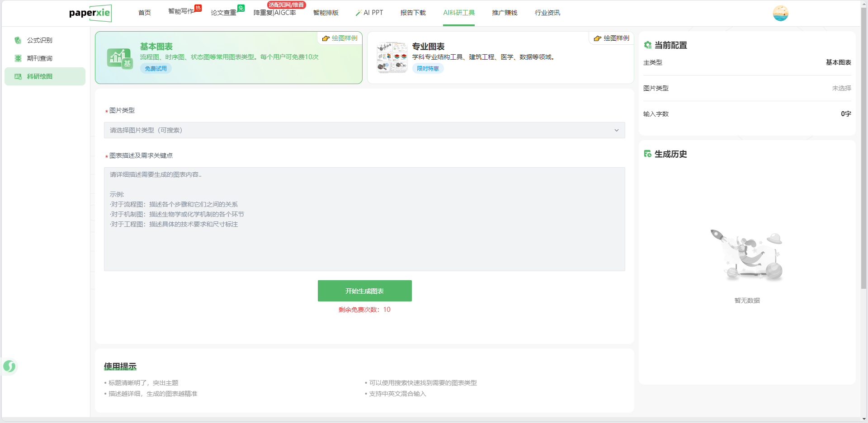Click the 期刊查询 sidebar icon
Viewport: 868px width, 423px height.
18,58
